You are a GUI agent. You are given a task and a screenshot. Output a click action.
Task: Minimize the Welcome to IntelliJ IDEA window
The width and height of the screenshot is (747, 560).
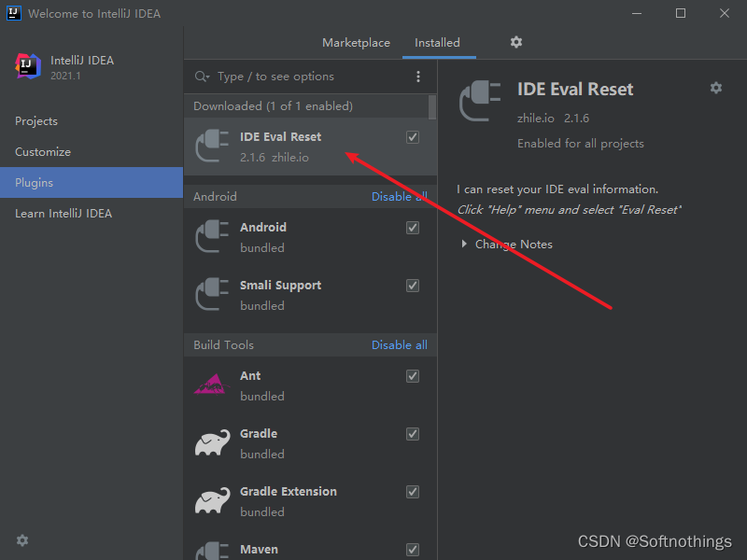click(637, 13)
